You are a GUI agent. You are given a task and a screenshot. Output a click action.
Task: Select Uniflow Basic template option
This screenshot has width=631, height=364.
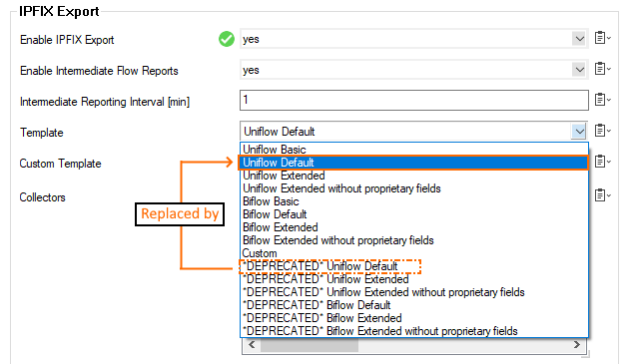(414, 150)
